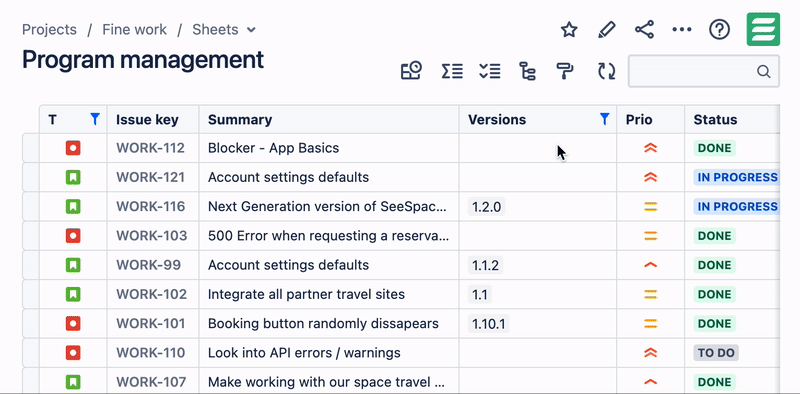This screenshot has width=800, height=394.
Task: Go to Fine work breadcrumb
Action: pyautogui.click(x=135, y=30)
